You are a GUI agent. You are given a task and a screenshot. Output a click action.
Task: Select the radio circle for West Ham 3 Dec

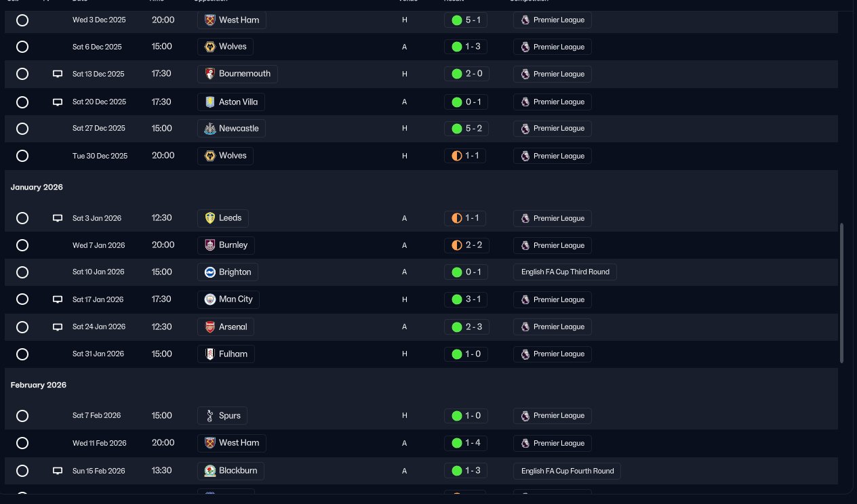[x=22, y=20]
